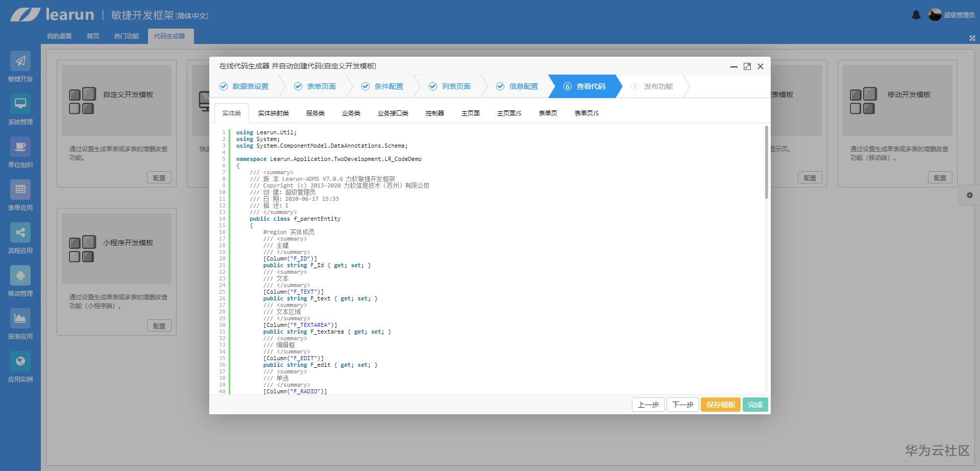Screen dimensions: 980x471
Task: Maximize the code generator dialog
Action: click(x=747, y=66)
